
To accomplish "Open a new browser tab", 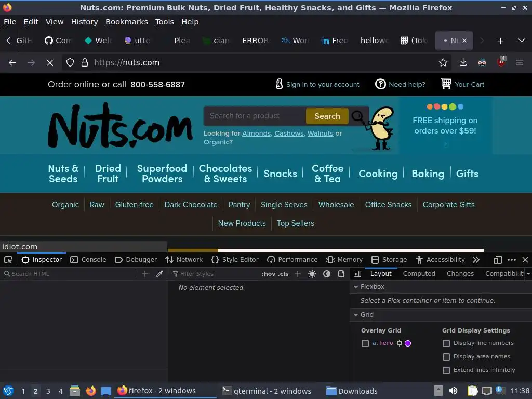I will [x=500, y=41].
